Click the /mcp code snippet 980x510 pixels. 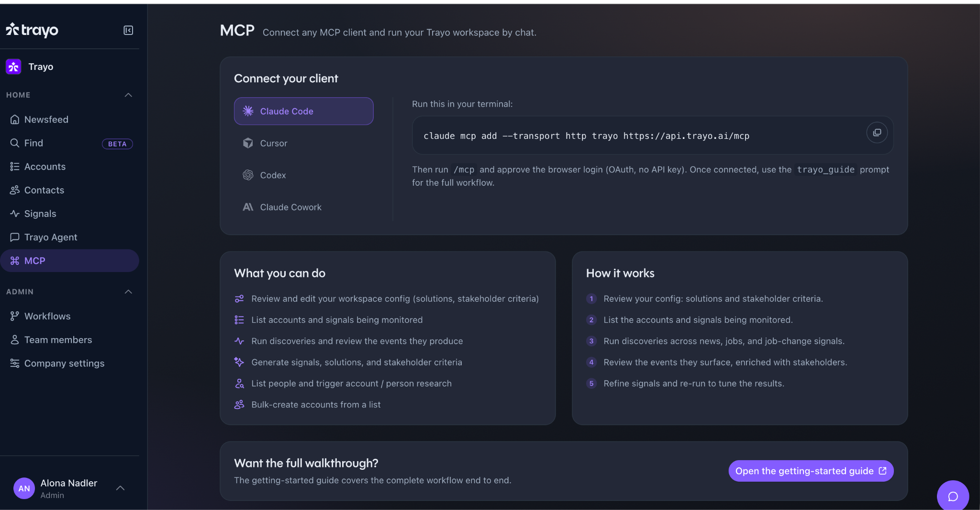464,170
